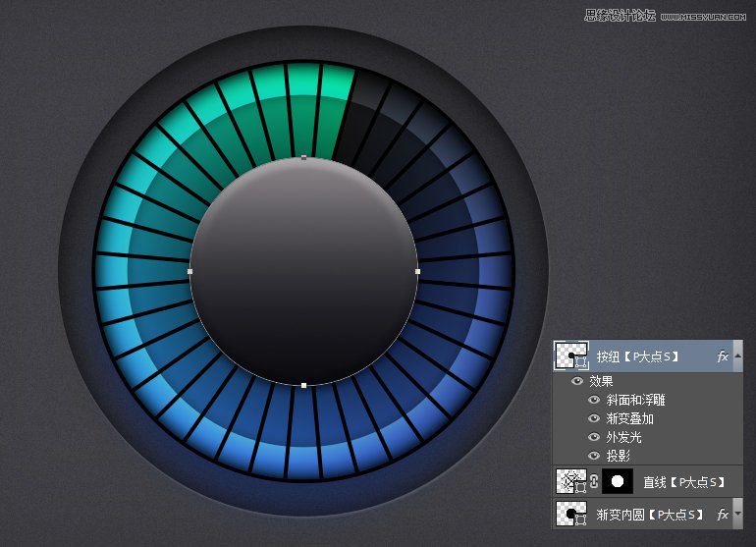
Task: Select the 渐变内圆【P大点S】 layer name
Action: (651, 515)
